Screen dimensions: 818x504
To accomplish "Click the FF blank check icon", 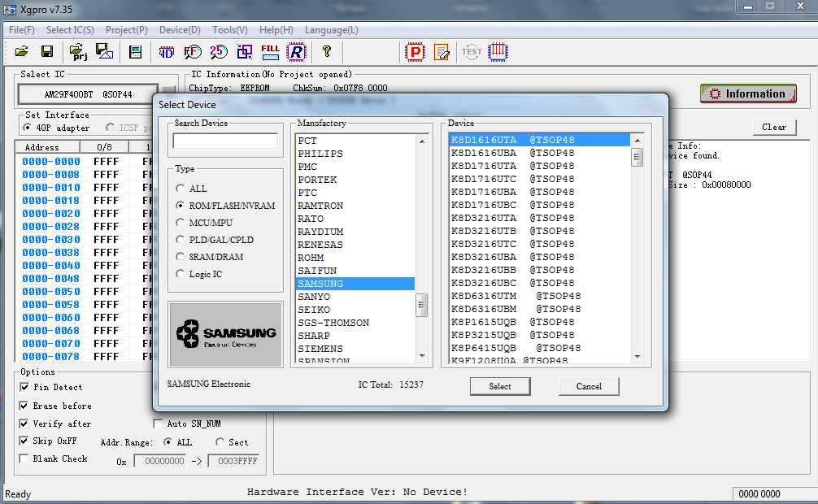I will pos(193,52).
